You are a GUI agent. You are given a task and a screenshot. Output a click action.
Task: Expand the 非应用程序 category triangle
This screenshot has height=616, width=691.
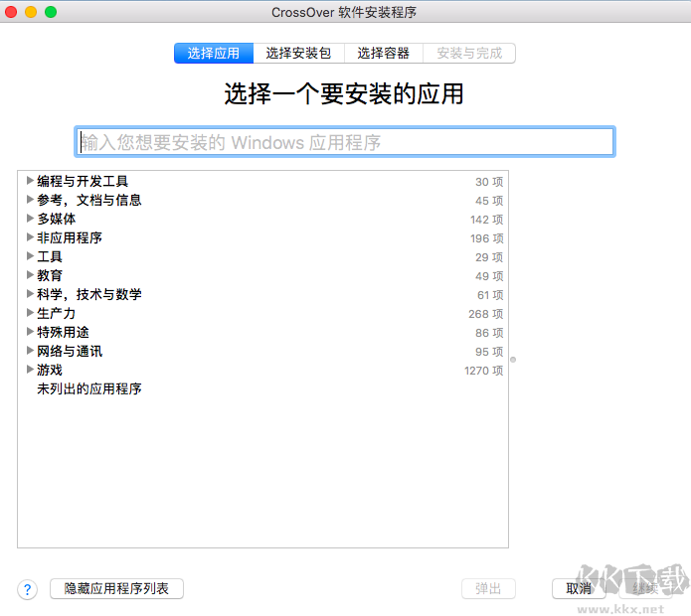(30, 236)
